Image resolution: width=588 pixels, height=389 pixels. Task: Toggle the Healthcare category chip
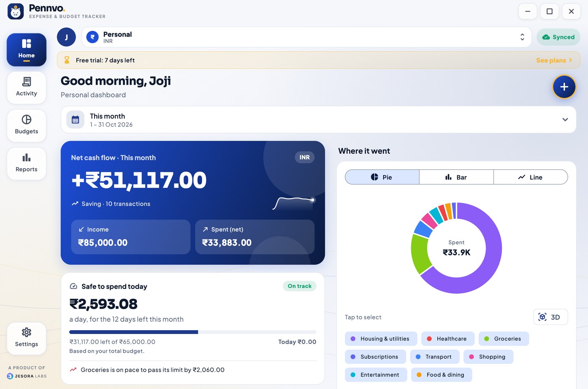[448, 339]
